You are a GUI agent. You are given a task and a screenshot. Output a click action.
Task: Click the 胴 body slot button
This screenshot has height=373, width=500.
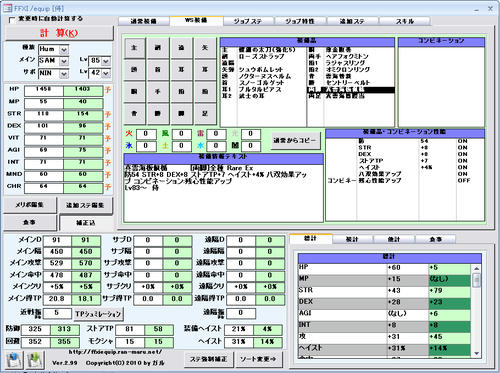134,92
